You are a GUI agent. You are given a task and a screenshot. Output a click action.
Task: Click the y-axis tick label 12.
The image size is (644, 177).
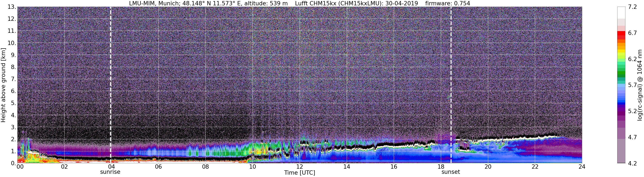(12, 19)
